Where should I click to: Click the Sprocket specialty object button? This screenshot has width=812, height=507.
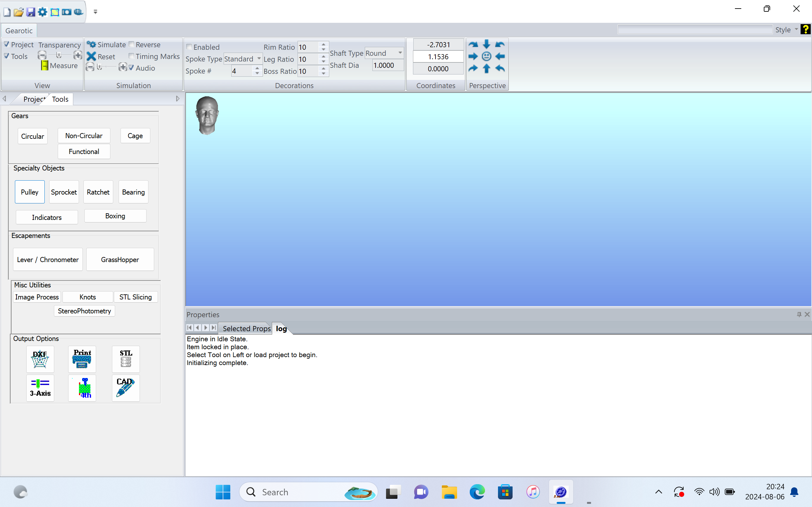click(64, 192)
